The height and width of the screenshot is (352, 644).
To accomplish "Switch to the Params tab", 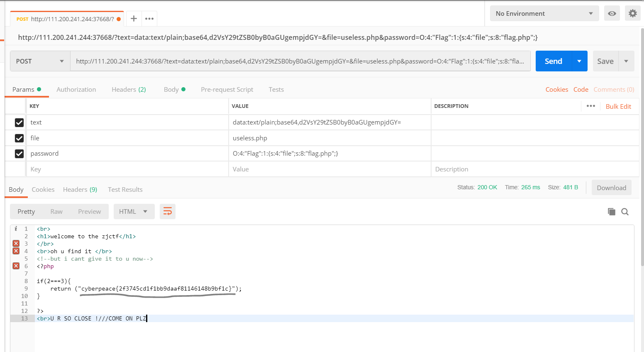I will (27, 89).
